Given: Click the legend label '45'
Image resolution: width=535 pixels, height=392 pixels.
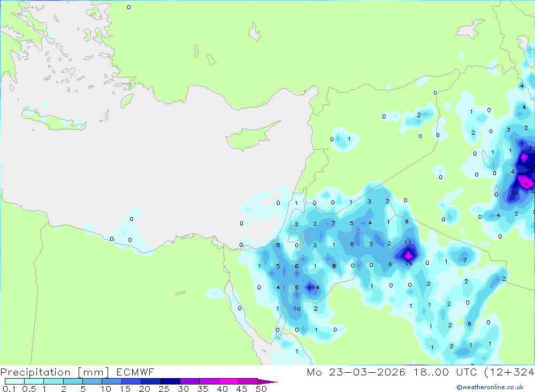Looking at the screenshot, I should (242, 389).
